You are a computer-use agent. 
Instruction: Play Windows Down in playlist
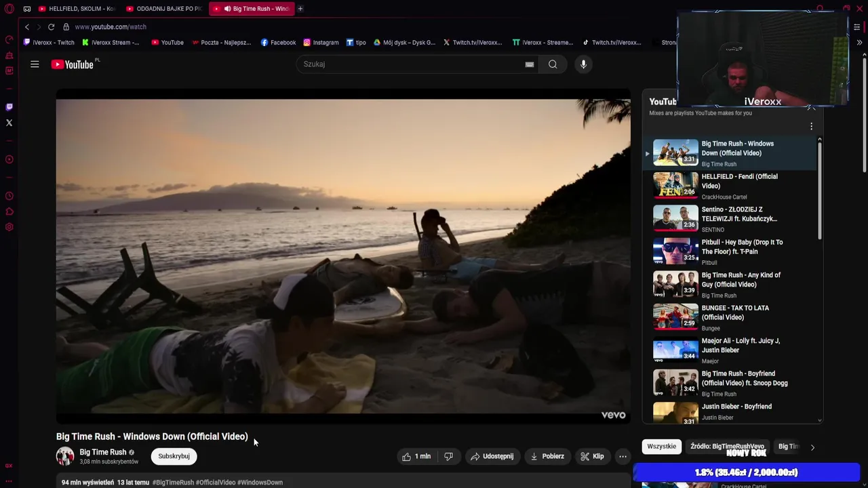(730, 153)
